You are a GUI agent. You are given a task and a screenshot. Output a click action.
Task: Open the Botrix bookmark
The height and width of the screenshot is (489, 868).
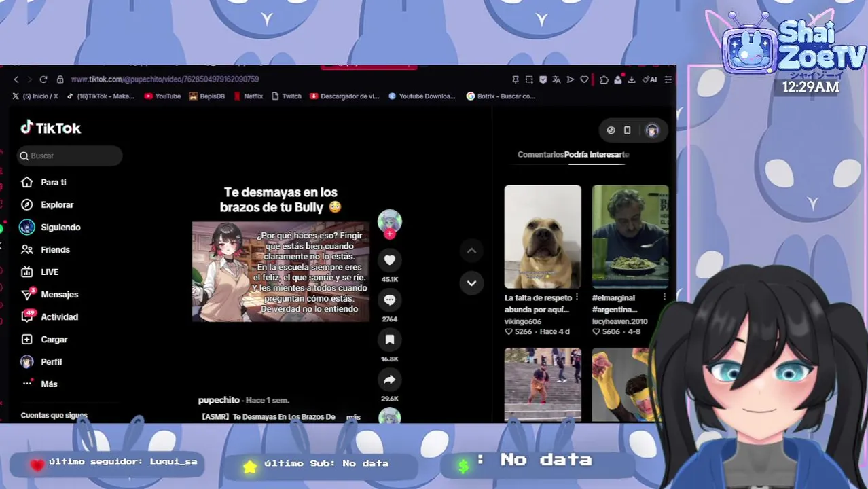501,96
